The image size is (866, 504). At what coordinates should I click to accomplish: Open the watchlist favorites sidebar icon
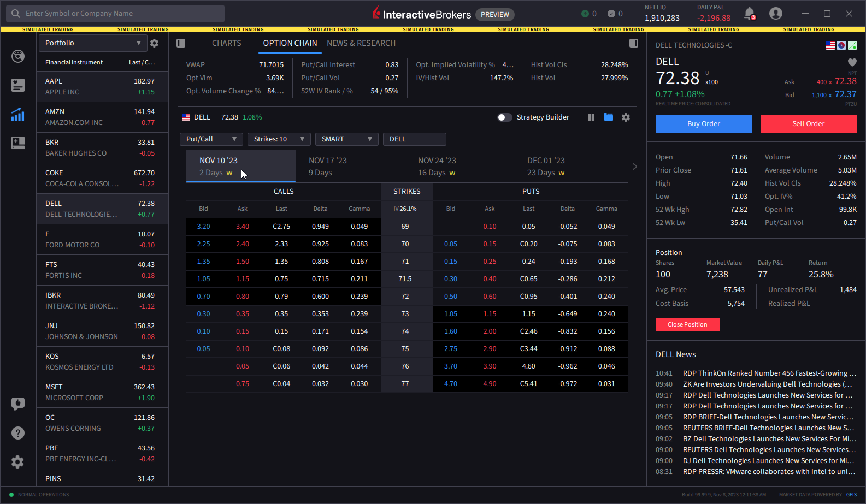[x=18, y=85]
